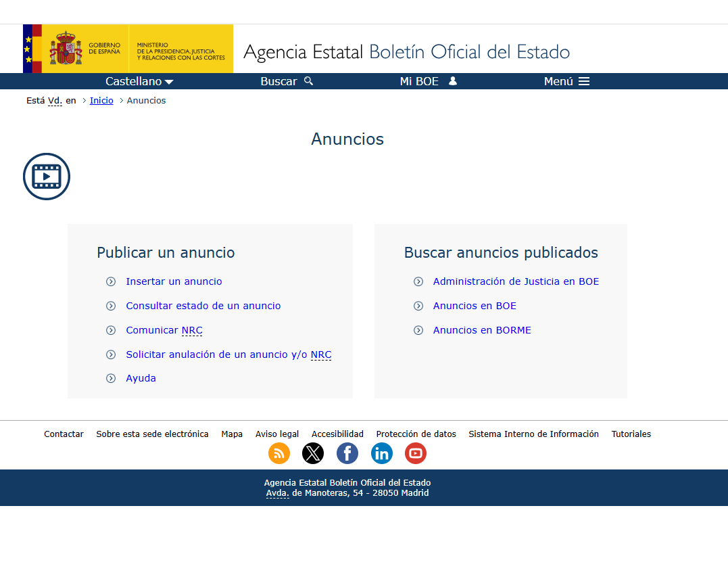Click Protección de datos footer link
This screenshot has height=575, width=728.
[x=416, y=434]
